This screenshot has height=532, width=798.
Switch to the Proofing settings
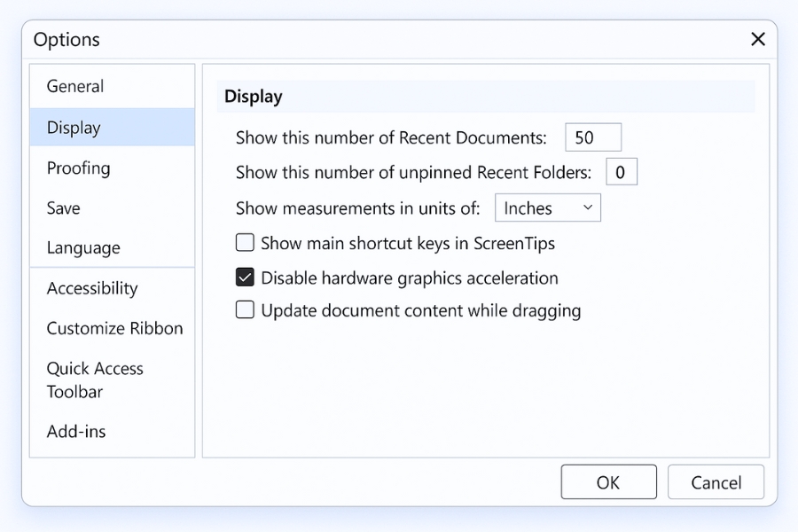[x=79, y=168]
